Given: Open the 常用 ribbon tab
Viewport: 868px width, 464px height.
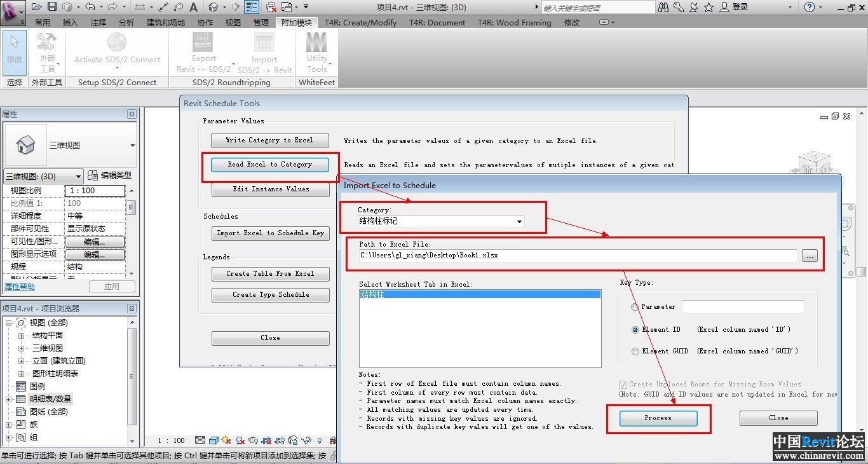Looking at the screenshot, I should click(x=43, y=22).
